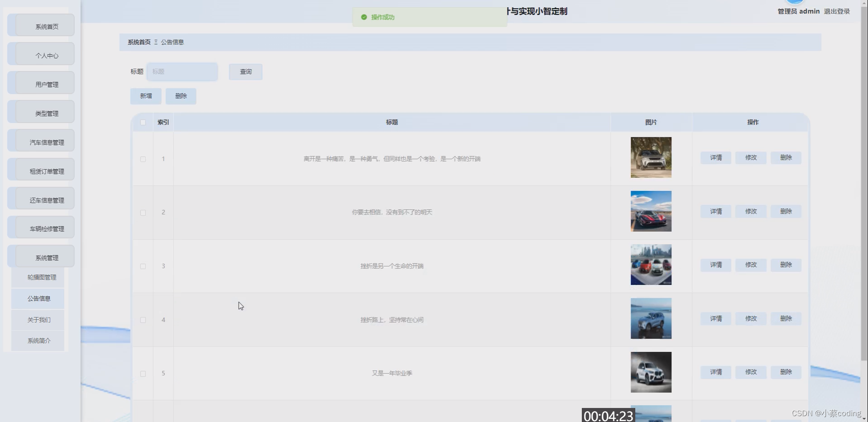Click title text 挫折是另一个生命的开端

click(392, 266)
